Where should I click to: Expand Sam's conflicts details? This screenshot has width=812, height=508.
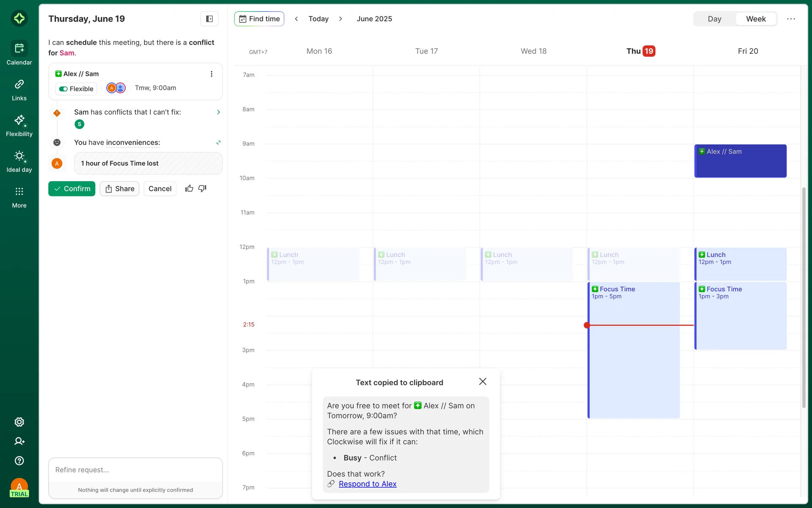click(218, 112)
